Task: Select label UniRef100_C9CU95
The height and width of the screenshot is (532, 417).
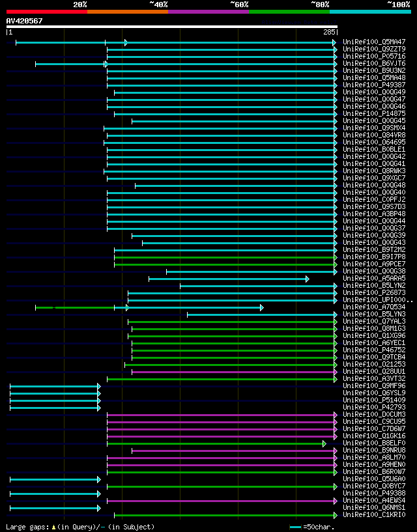Action: [374, 422]
